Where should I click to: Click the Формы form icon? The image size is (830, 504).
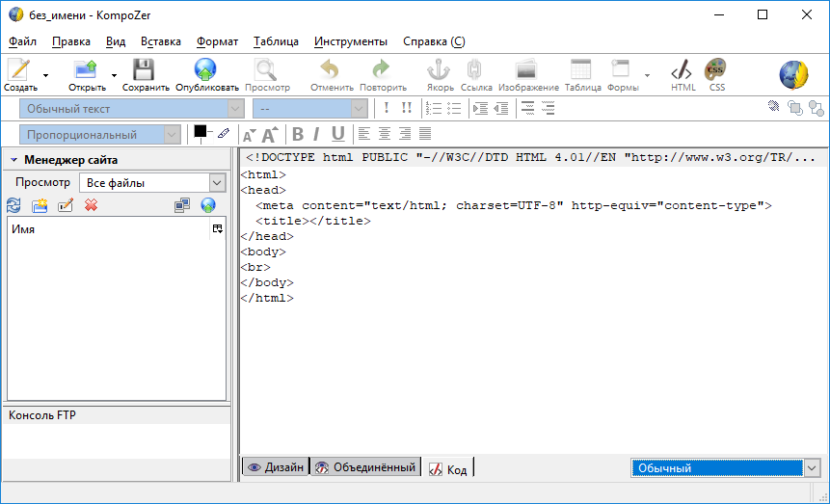(x=621, y=70)
